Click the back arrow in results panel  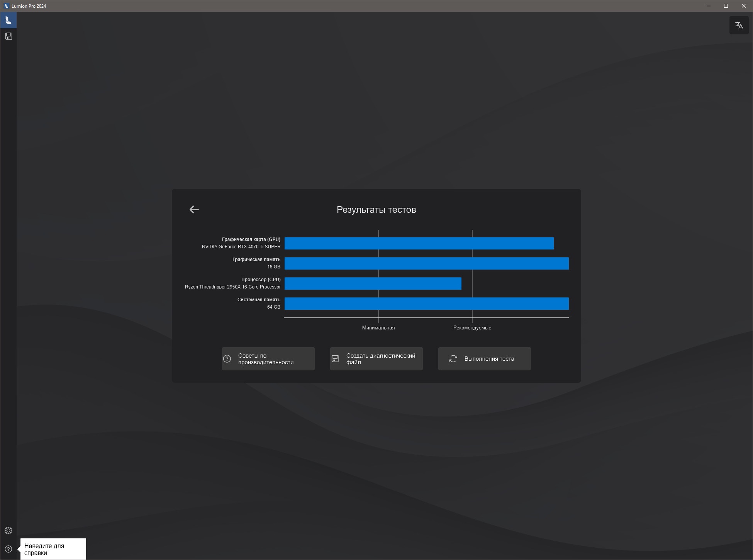coord(194,209)
